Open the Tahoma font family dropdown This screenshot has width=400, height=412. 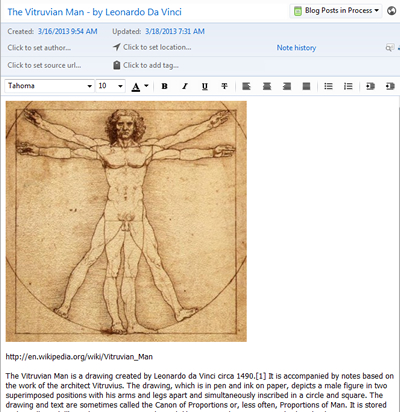[49, 86]
